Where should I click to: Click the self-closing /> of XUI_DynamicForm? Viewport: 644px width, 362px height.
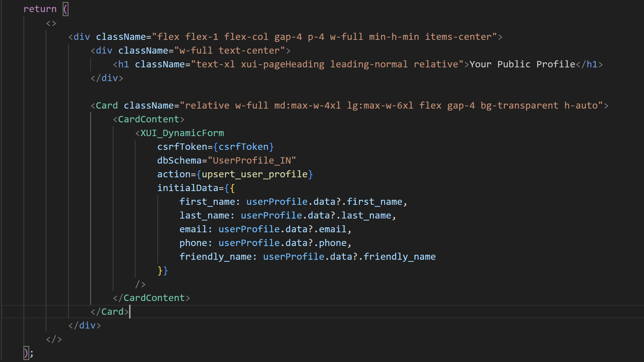click(x=140, y=284)
